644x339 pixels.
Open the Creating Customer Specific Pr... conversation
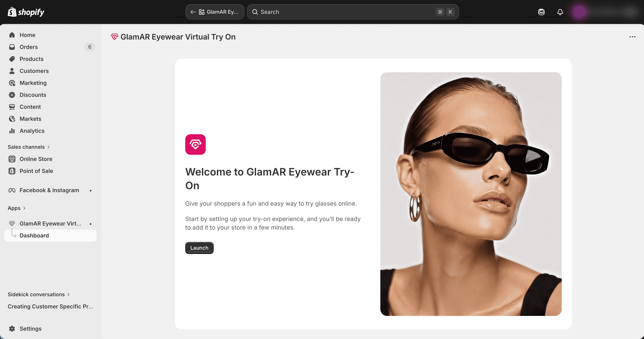click(x=50, y=306)
